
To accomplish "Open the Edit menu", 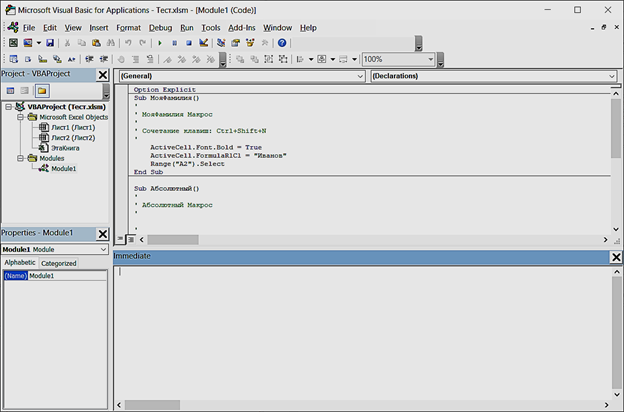I will pyautogui.click(x=50, y=28).
